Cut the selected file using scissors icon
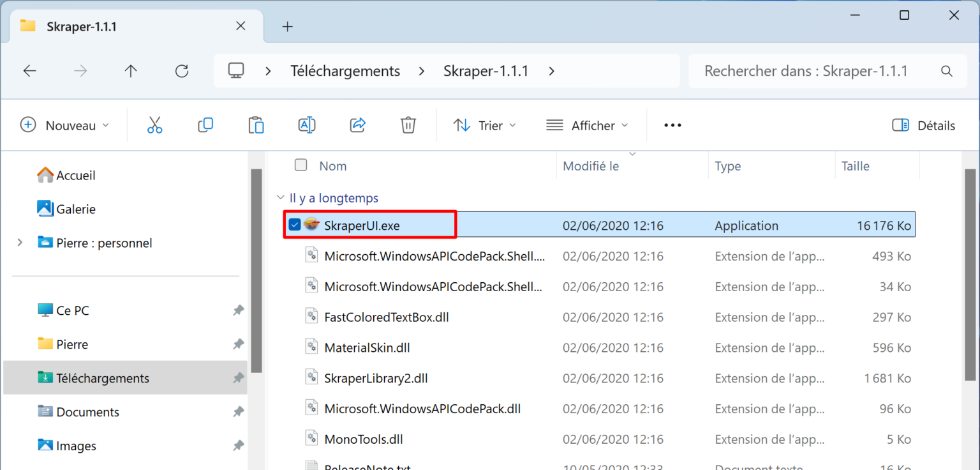This screenshot has width=980, height=470. point(154,125)
